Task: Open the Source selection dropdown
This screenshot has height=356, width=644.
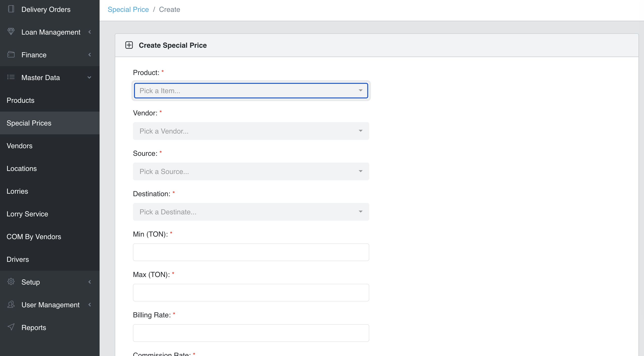Action: coord(251,171)
